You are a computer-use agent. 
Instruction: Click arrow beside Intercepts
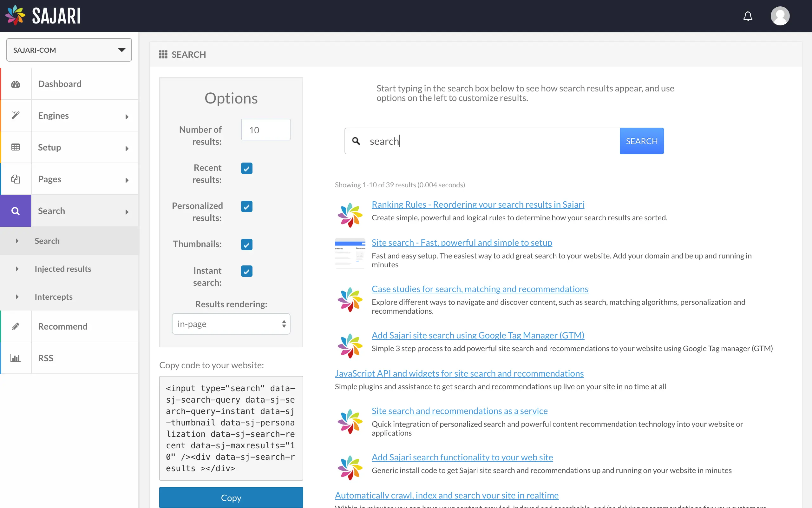click(x=17, y=297)
